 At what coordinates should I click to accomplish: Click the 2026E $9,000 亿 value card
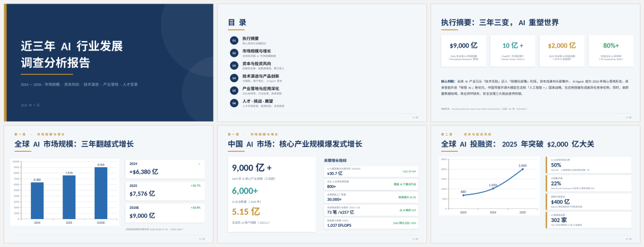coord(165,213)
